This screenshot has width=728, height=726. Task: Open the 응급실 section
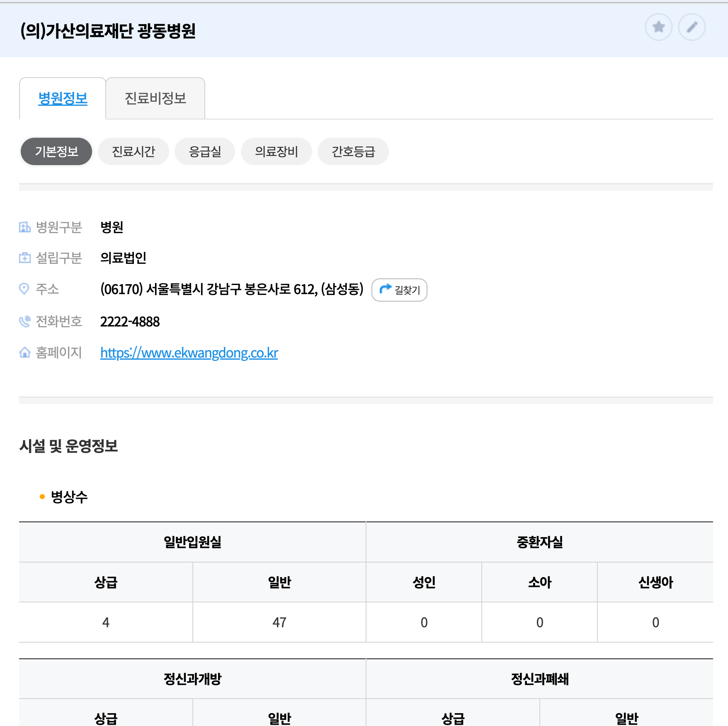point(205,151)
